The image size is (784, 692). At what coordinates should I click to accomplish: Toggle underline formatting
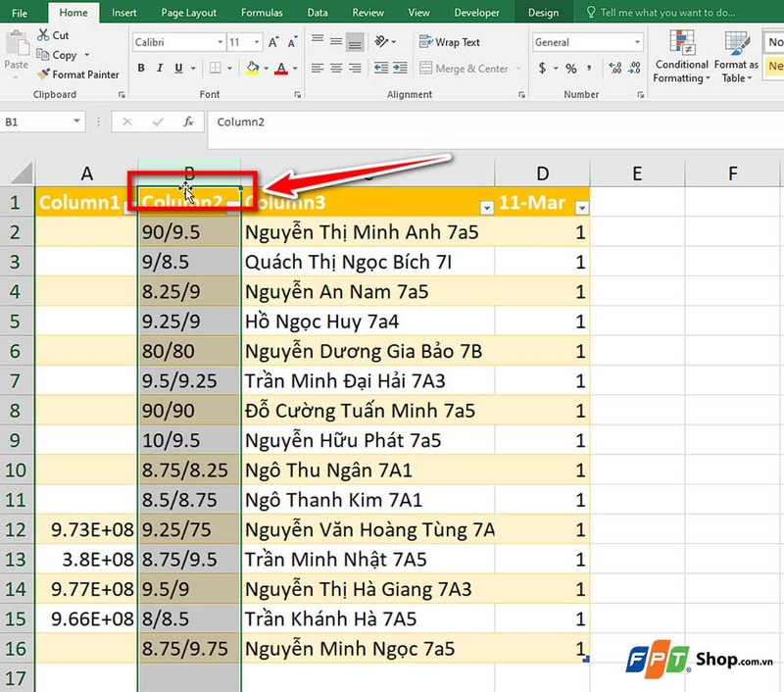(177, 68)
